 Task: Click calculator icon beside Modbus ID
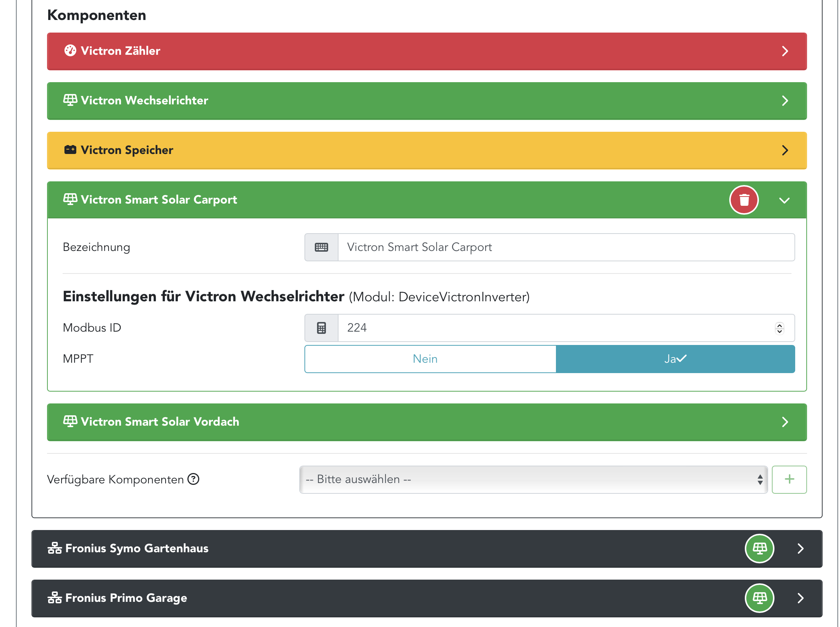[x=321, y=328]
